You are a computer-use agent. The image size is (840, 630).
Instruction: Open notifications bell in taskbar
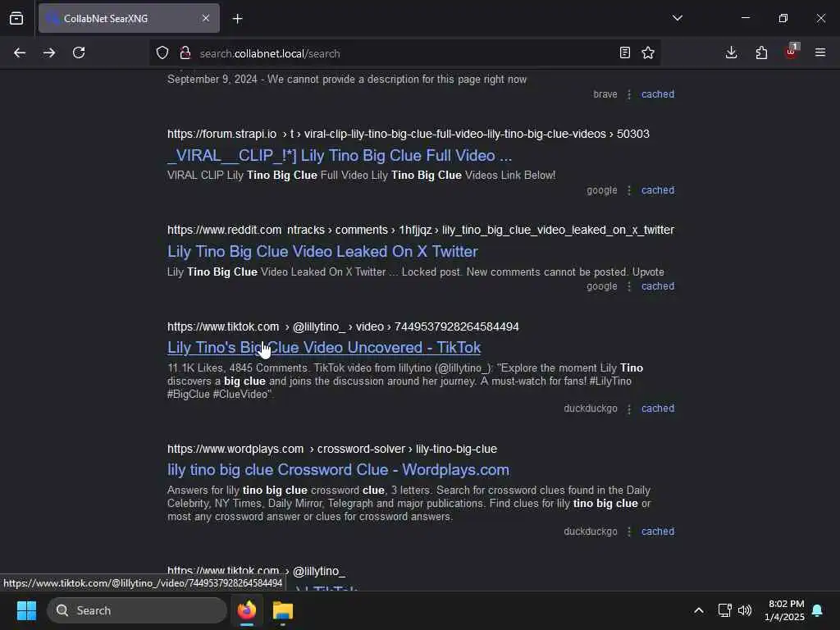click(818, 610)
